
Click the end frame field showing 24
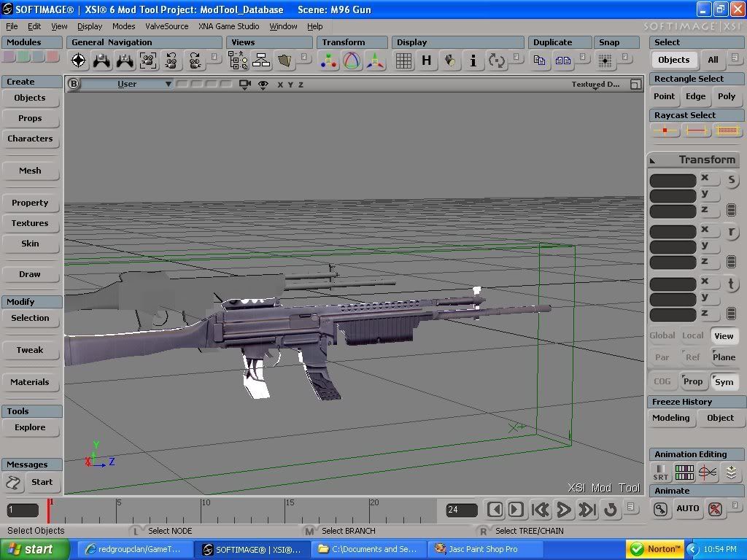click(x=462, y=510)
